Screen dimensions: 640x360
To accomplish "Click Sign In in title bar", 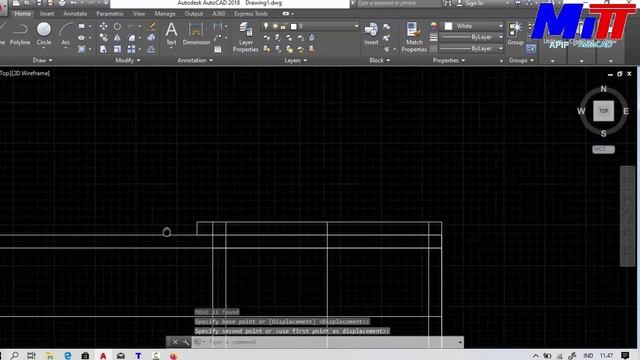I will 473,3.
